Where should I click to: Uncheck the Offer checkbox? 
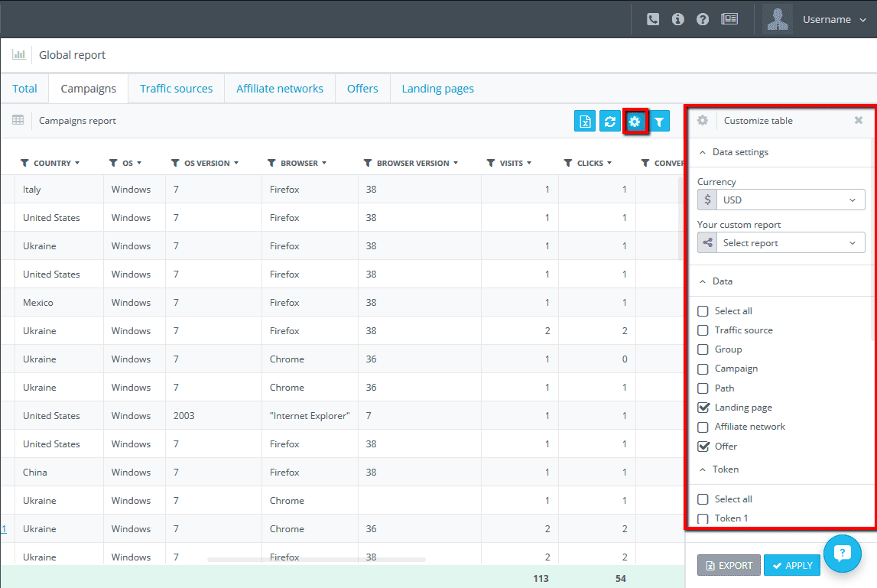[703, 447]
